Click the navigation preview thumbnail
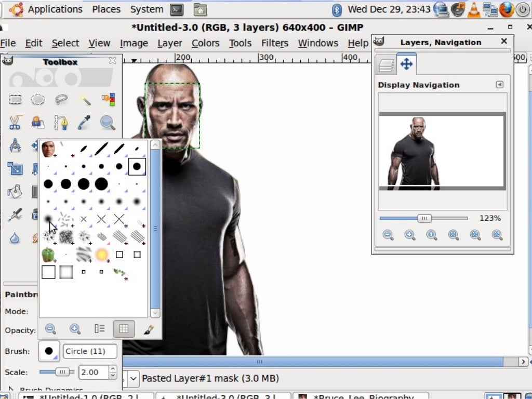This screenshot has height=399, width=532. pyautogui.click(x=443, y=151)
